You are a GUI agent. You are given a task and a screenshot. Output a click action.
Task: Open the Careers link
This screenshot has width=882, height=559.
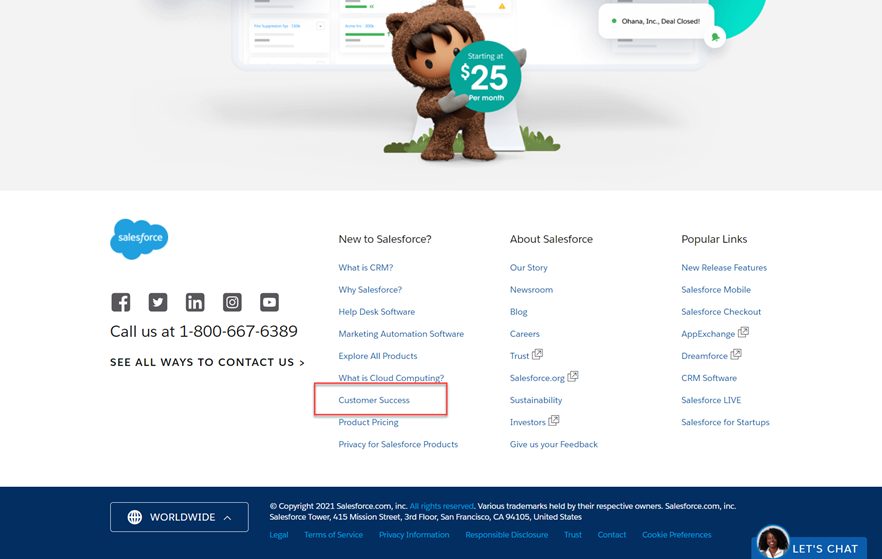[x=524, y=333]
